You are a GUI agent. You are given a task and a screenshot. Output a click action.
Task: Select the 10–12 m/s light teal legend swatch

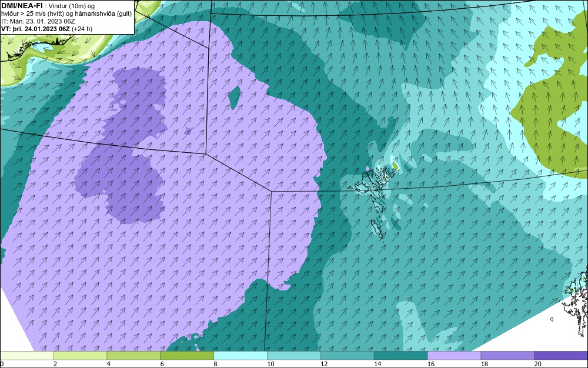coord(294,356)
